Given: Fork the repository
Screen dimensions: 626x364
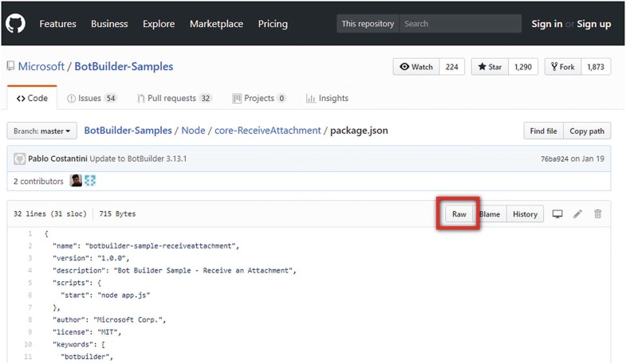Looking at the screenshot, I should click(x=562, y=67).
